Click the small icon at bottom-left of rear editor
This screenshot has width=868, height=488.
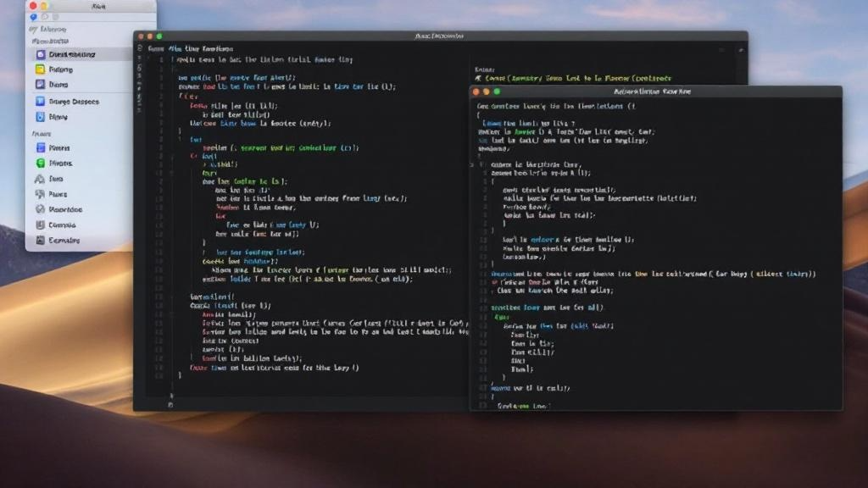[170, 404]
